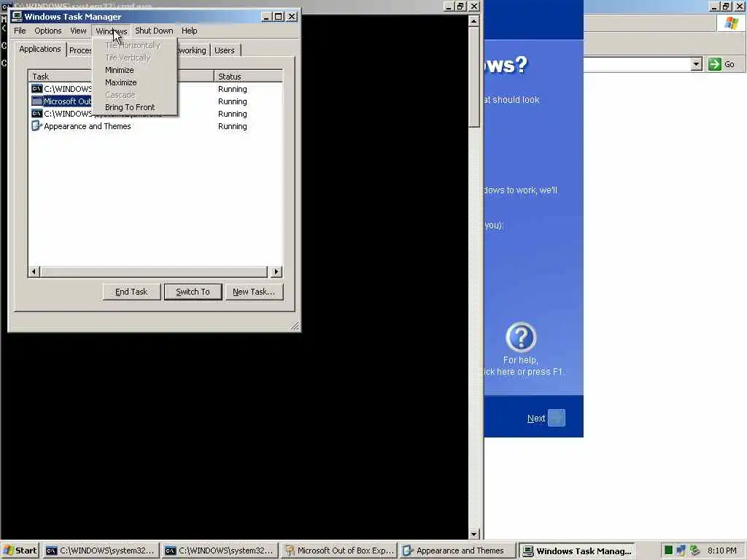Image resolution: width=747 pixels, height=560 pixels.
Task: Click the New Task... button
Action: pos(254,292)
